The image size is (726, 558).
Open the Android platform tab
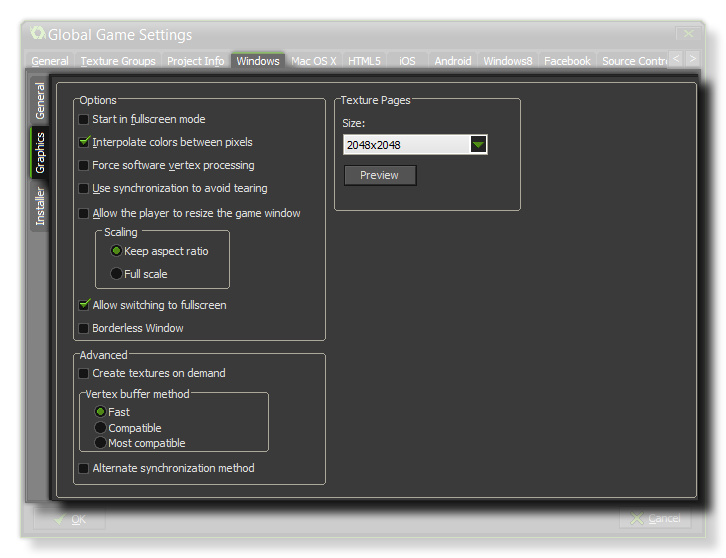point(452,61)
